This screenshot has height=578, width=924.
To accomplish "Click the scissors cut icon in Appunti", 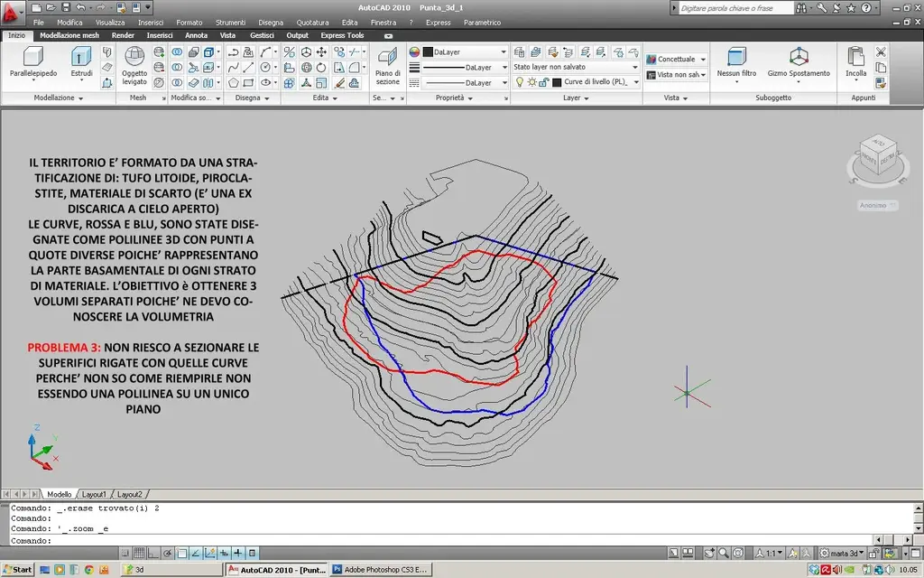I will (881, 51).
